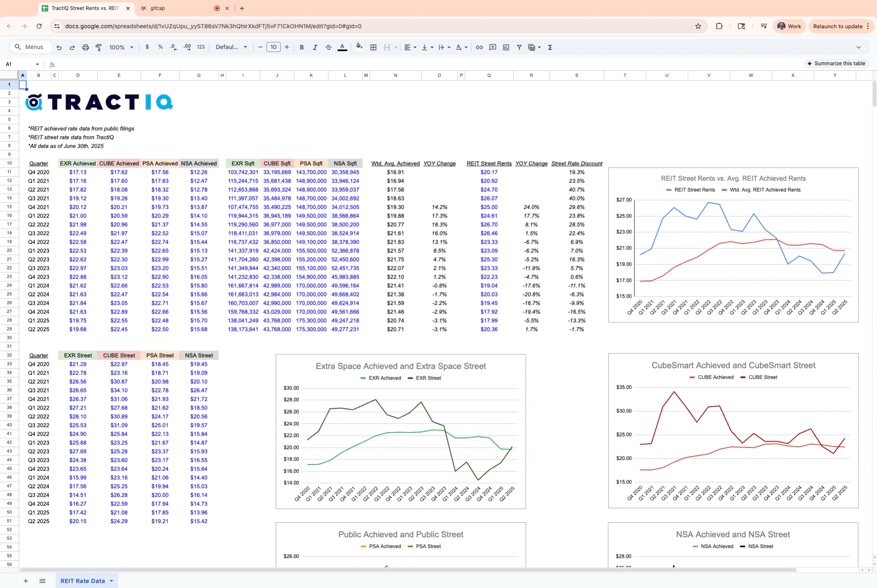The width and height of the screenshot is (877, 588).
Task: Click the font size input field
Action: pos(273,47)
